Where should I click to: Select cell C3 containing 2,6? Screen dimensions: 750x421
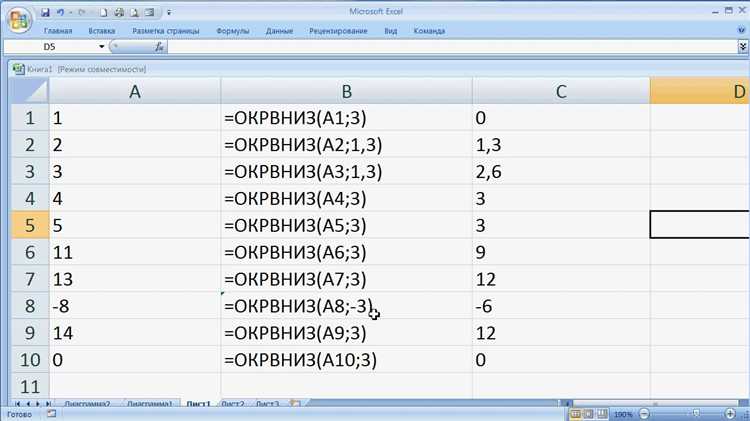point(561,171)
